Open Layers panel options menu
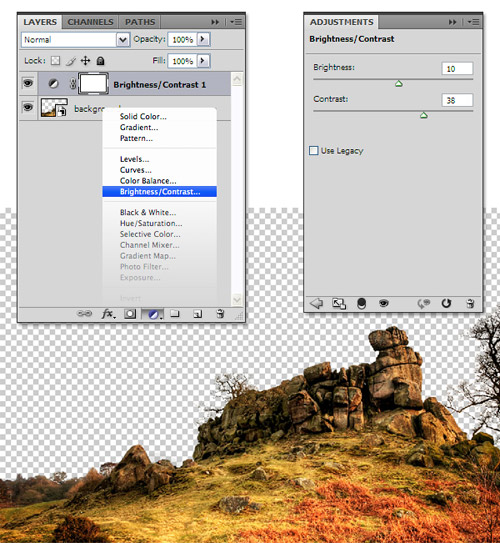 coord(236,22)
